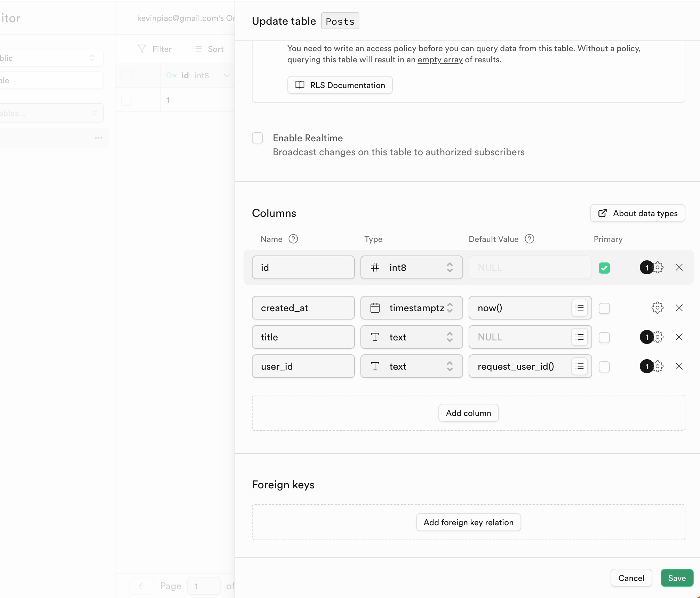
Task: Open settings gear for title column
Action: (x=658, y=337)
